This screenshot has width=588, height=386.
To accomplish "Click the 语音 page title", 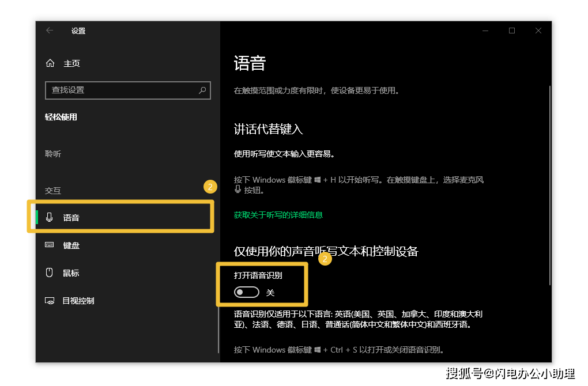I will coord(250,63).
